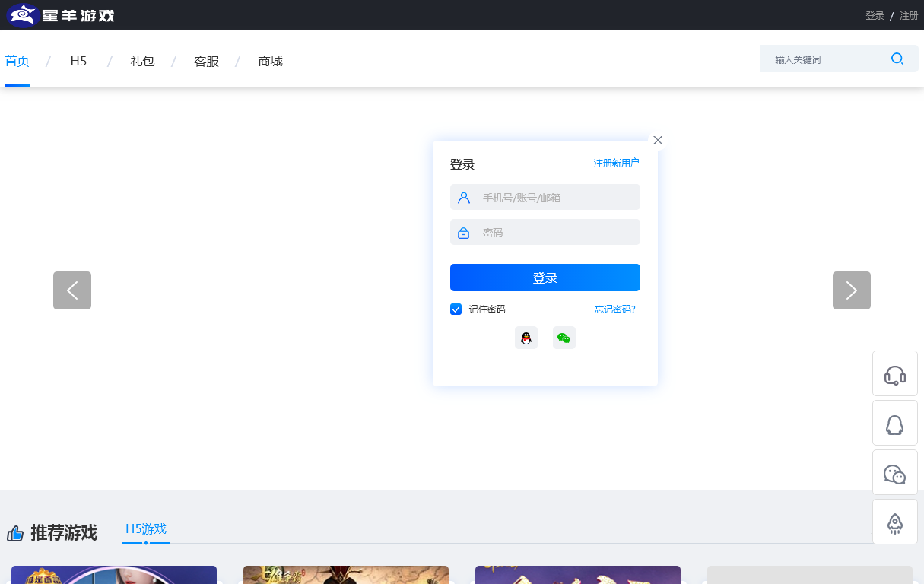Click the blue 登录 submit button
This screenshot has height=584, width=924.
[545, 278]
